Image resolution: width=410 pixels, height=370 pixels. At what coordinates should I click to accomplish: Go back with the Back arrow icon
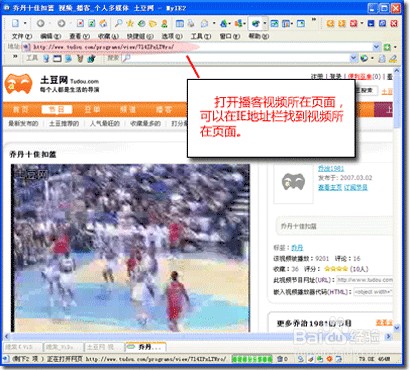pyautogui.click(x=41, y=23)
